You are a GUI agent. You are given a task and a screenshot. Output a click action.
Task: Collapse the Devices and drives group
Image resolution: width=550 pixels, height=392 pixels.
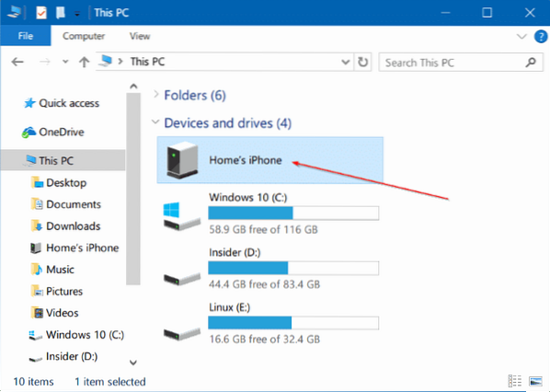pyautogui.click(x=155, y=121)
